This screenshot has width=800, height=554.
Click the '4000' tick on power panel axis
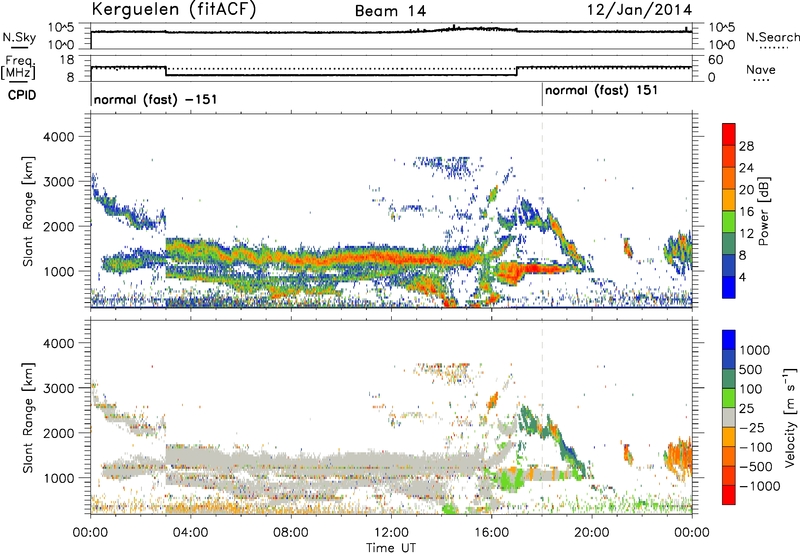[x=58, y=137]
